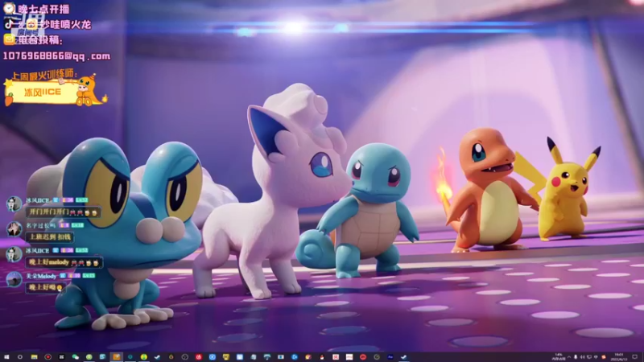Open network status tray icon

pyautogui.click(x=589, y=357)
